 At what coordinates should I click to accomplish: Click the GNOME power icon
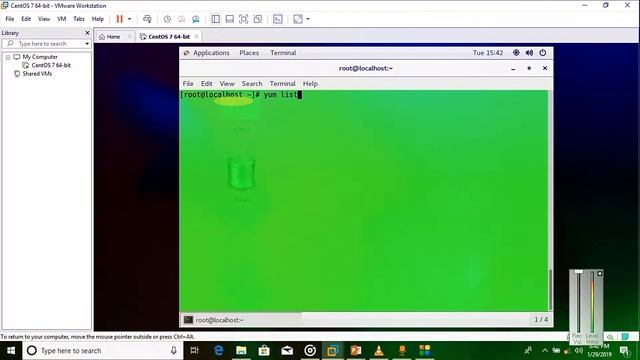[542, 53]
